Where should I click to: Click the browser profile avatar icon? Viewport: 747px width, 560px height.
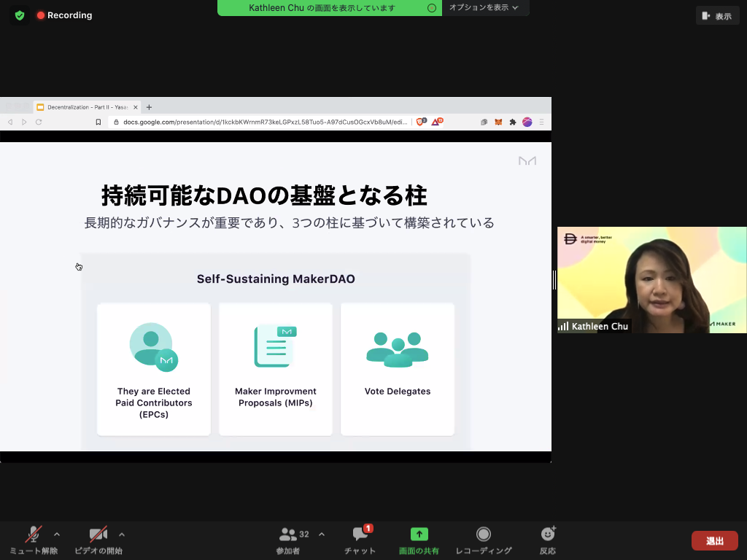527,122
